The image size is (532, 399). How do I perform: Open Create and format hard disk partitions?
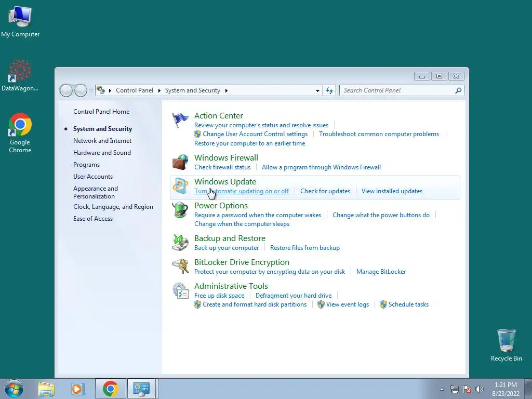[255, 304]
